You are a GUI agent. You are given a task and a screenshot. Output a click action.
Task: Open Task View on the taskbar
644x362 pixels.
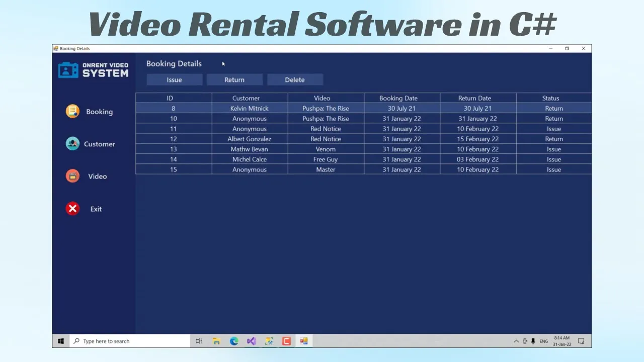198,341
